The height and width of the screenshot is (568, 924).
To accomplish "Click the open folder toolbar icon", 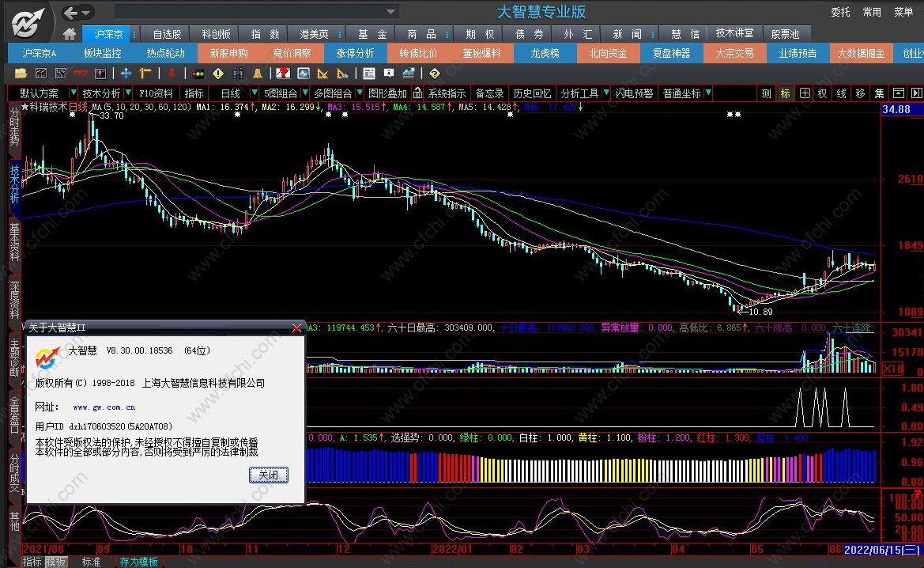I will point(21,73).
